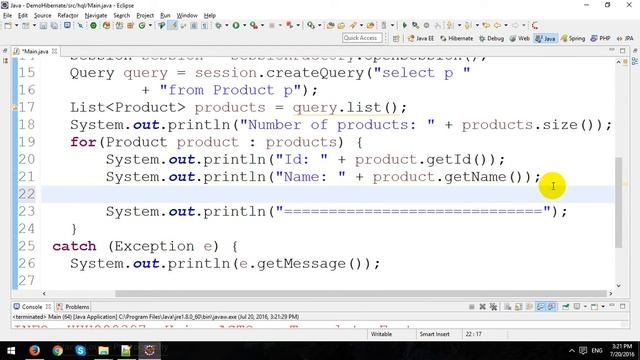640x360 pixels.
Task: Open the Refactor menu
Action: tap(68, 16)
